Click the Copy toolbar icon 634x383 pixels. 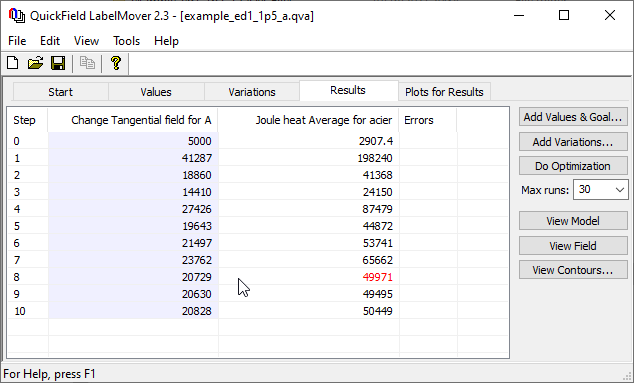[87, 63]
